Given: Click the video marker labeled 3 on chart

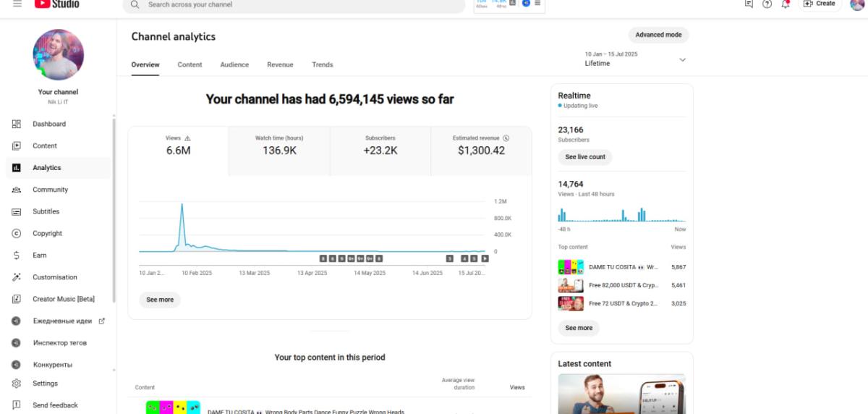Looking at the screenshot, I should (449, 258).
